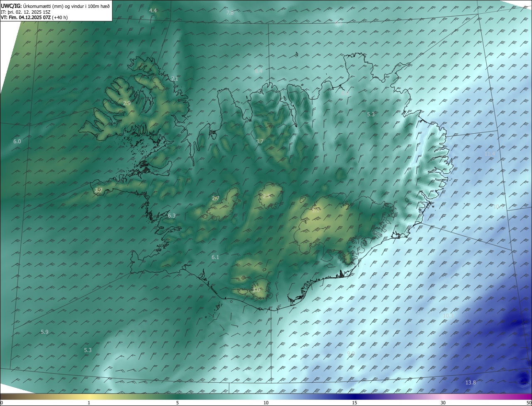Click the 10.3 value label
The height and width of the screenshot is (406, 532).
[x=448, y=316]
